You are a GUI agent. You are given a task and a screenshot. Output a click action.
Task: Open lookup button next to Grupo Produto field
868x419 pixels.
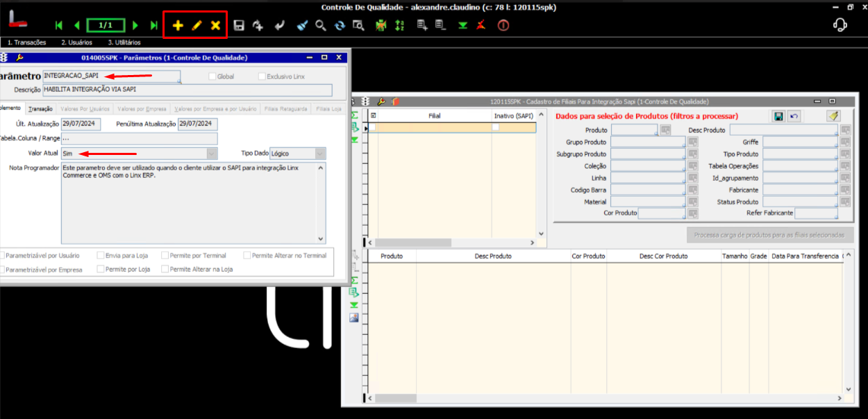(x=692, y=142)
